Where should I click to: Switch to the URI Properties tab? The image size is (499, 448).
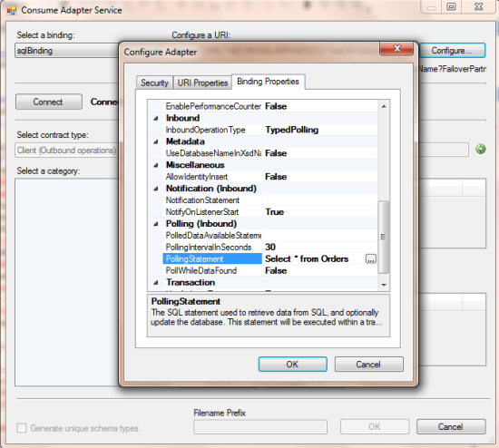pos(202,83)
